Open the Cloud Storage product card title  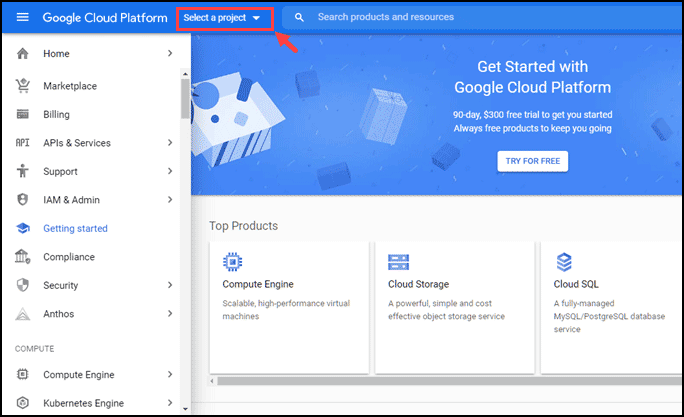tap(418, 284)
